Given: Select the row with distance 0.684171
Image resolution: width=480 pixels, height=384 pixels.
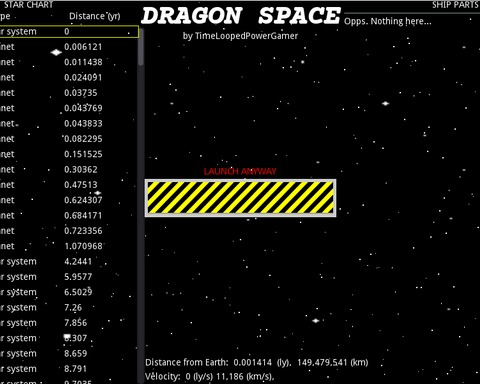Looking at the screenshot, I should pos(69,216).
